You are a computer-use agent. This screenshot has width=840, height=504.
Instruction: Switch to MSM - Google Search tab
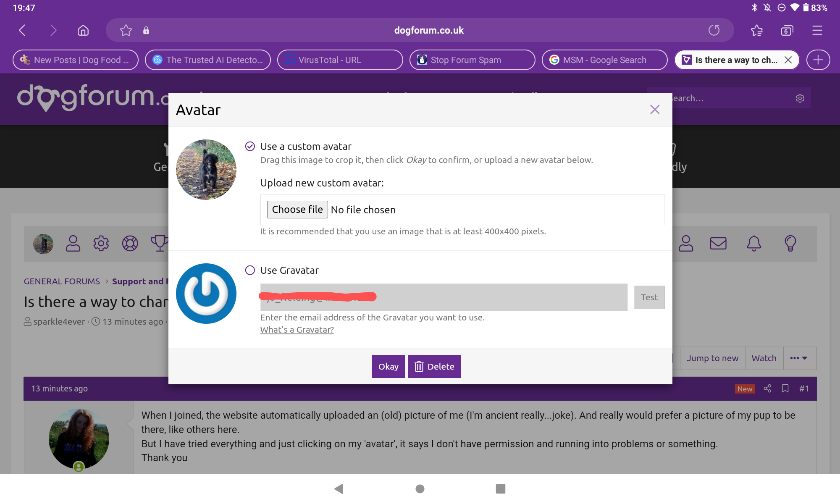(x=605, y=60)
